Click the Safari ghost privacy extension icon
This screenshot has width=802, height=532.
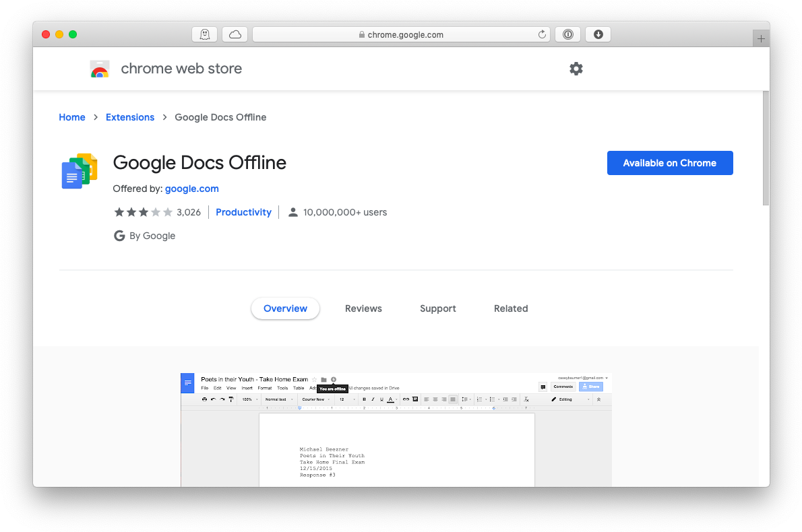[x=205, y=34]
